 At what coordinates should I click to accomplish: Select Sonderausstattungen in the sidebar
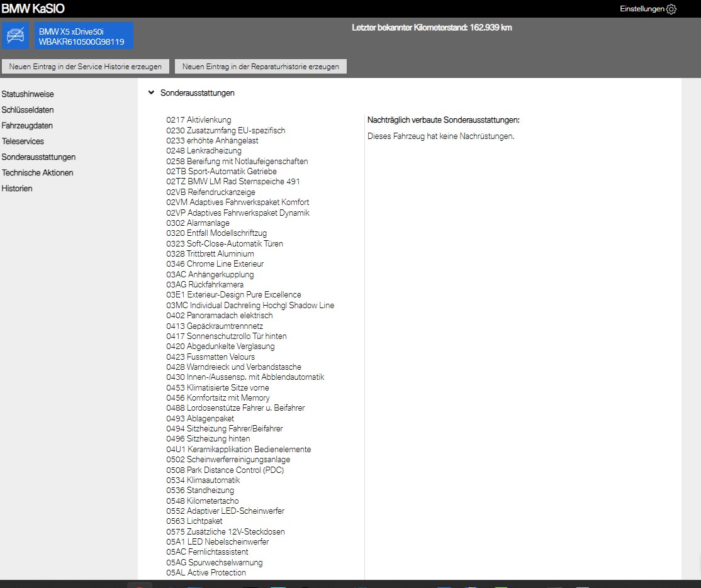pos(38,157)
